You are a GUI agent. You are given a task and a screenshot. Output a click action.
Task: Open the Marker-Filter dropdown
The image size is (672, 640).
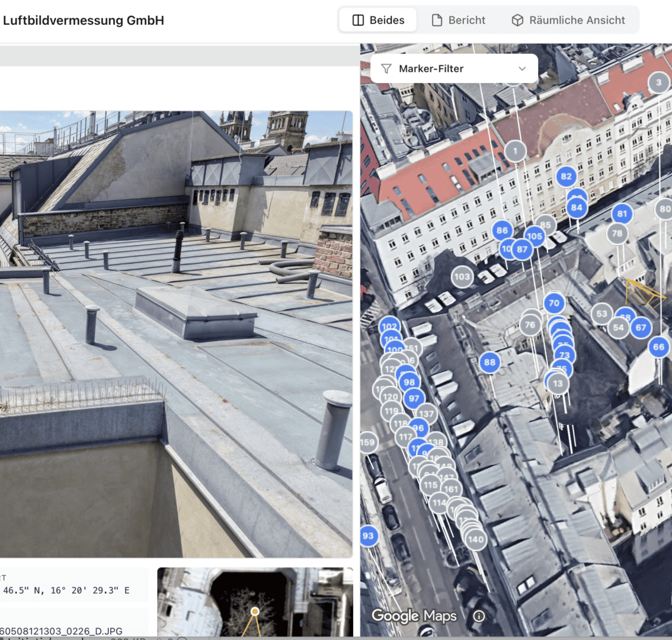coord(454,69)
